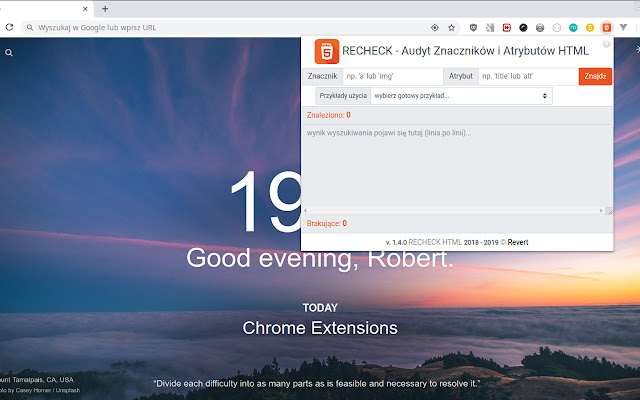Focus the Atrybut attribute input field
Screen dimensions: 640x400
point(526,76)
